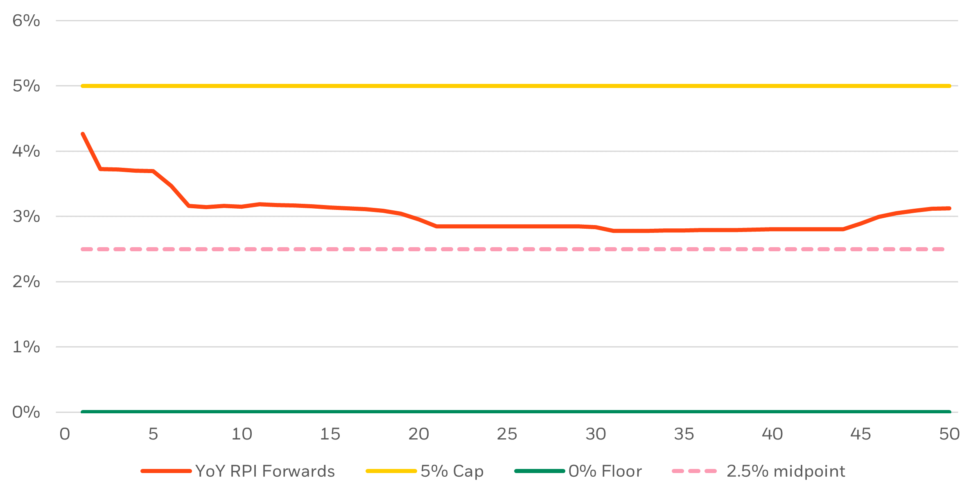Image resolution: width=980 pixels, height=498 pixels.
Task: Select the 0% Floor legend label
Action: click(x=605, y=471)
